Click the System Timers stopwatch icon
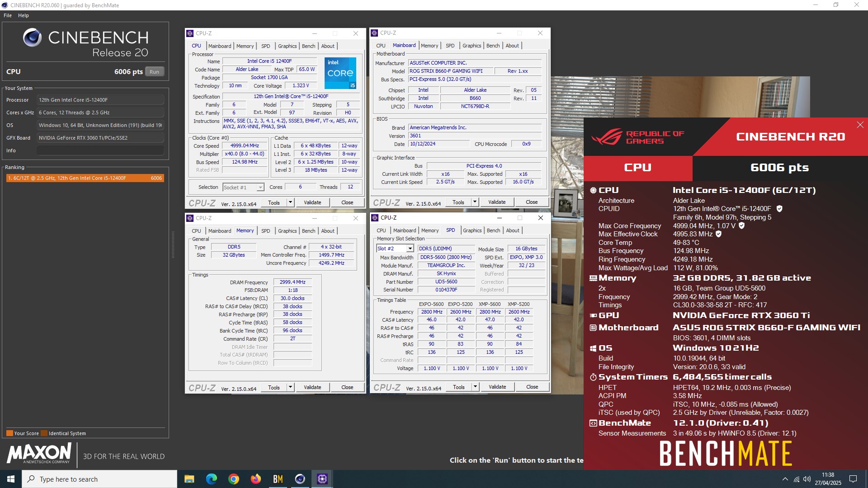 click(593, 377)
